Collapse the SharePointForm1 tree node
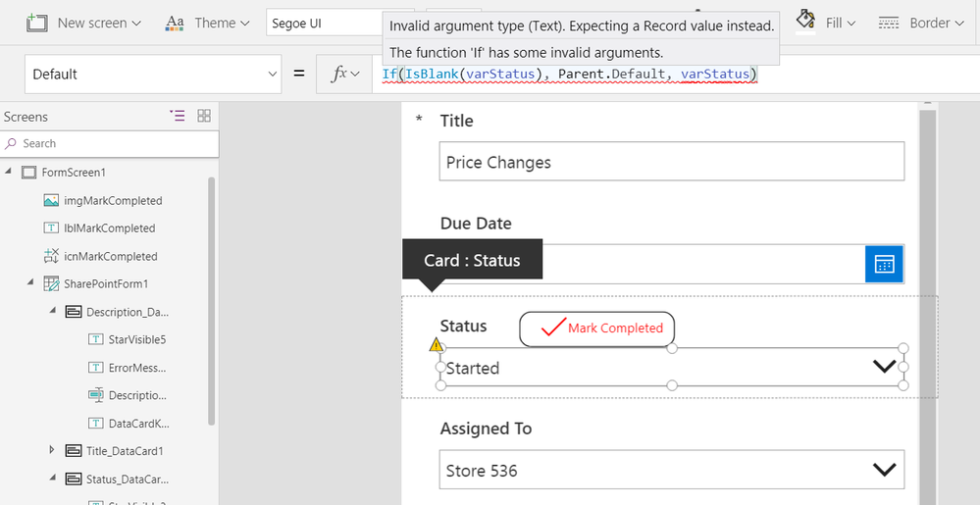Image resolution: width=980 pixels, height=505 pixels. (x=29, y=284)
